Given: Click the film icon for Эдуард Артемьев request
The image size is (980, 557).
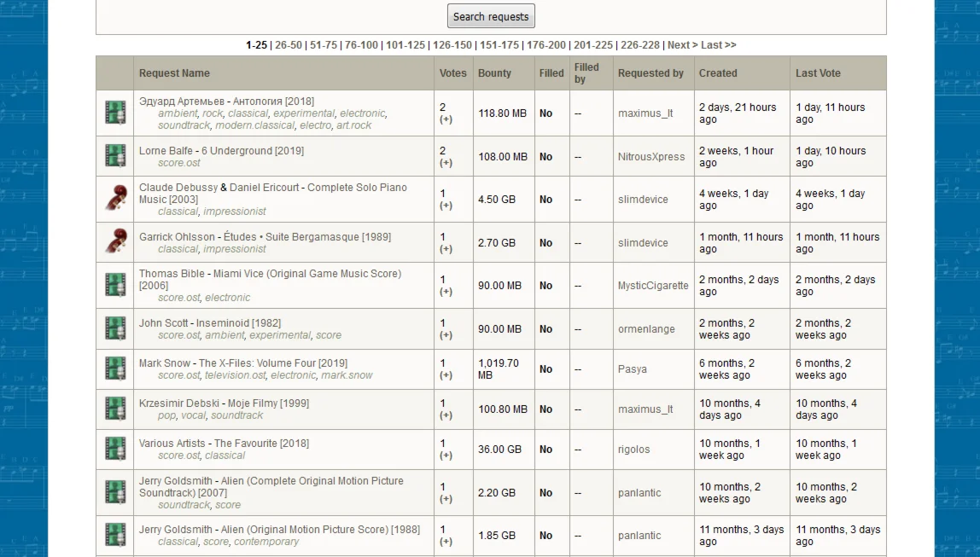Looking at the screenshot, I should click(x=115, y=113).
